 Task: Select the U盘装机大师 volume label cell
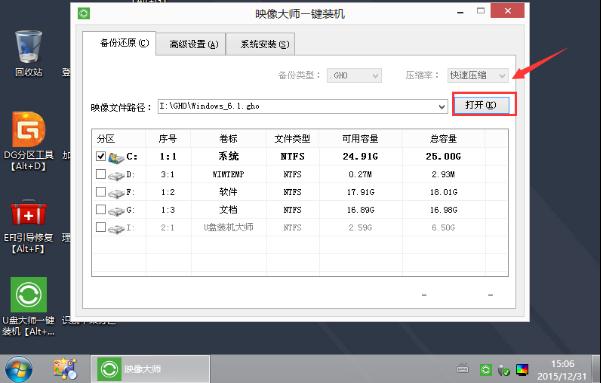pyautogui.click(x=228, y=227)
